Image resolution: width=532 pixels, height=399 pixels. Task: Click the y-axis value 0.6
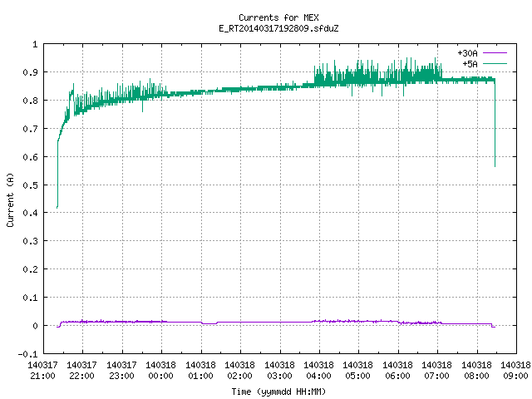click(x=30, y=157)
